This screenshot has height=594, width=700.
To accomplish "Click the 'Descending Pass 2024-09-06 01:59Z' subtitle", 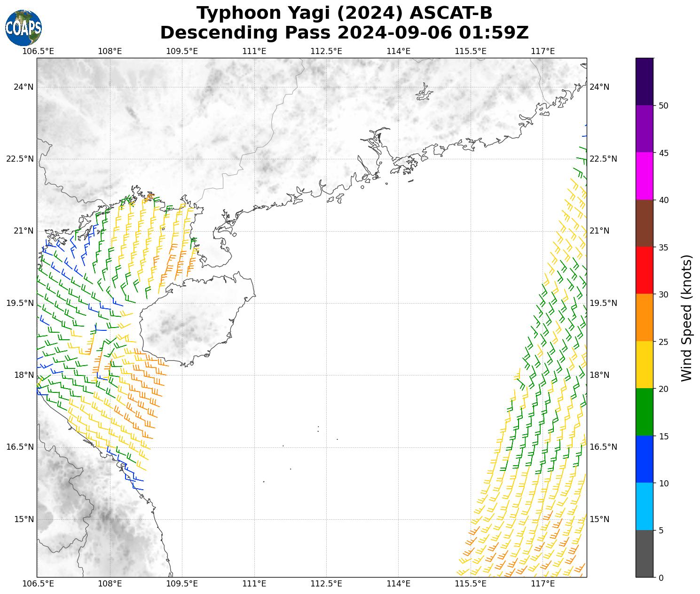I will pyautogui.click(x=344, y=33).
